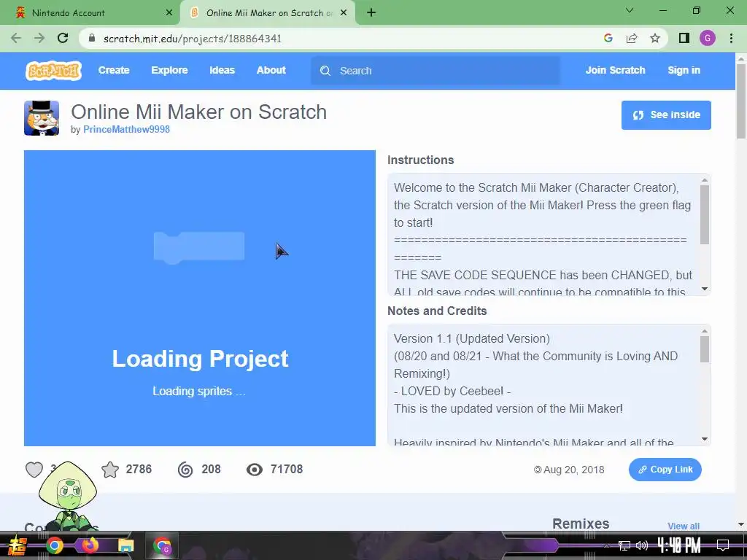Click PrinceMatthew9998's avatar image
The image size is (747, 560).
pos(42,118)
